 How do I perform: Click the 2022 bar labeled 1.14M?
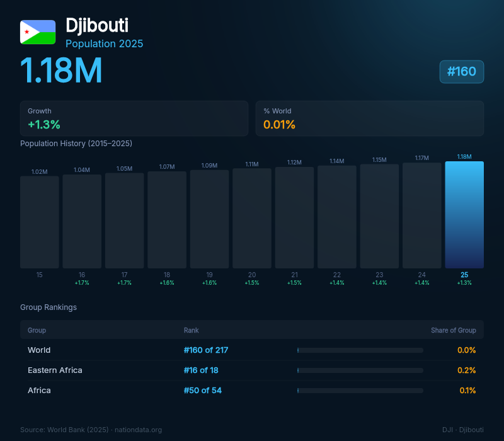tap(337, 217)
